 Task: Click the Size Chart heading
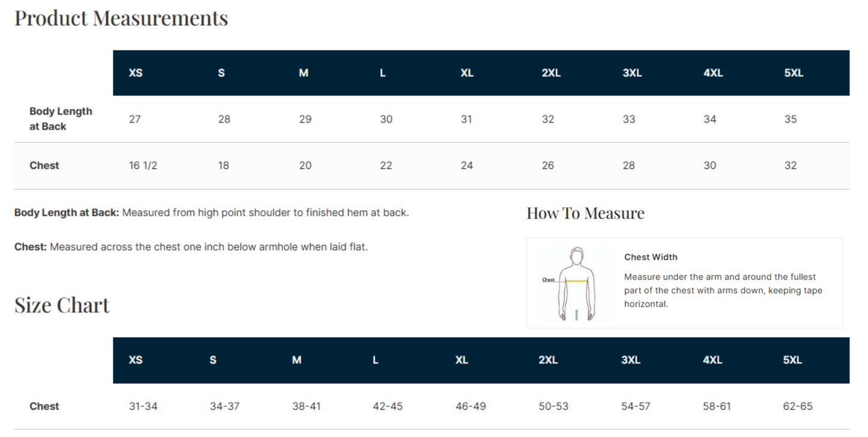(x=62, y=305)
